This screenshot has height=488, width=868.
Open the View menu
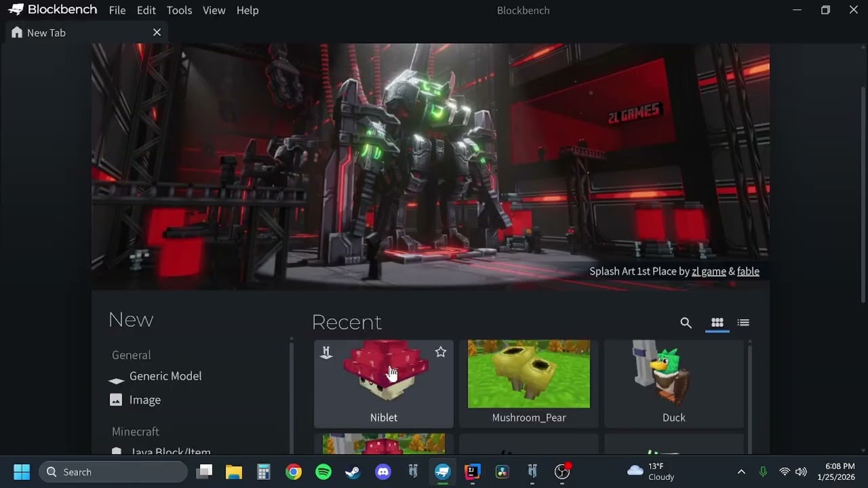click(x=214, y=10)
